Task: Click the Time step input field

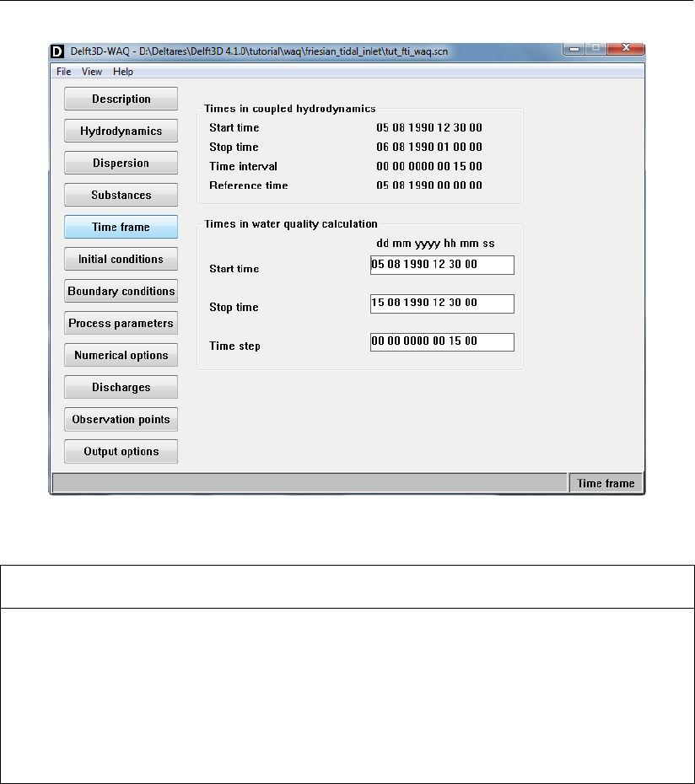Action: (442, 342)
